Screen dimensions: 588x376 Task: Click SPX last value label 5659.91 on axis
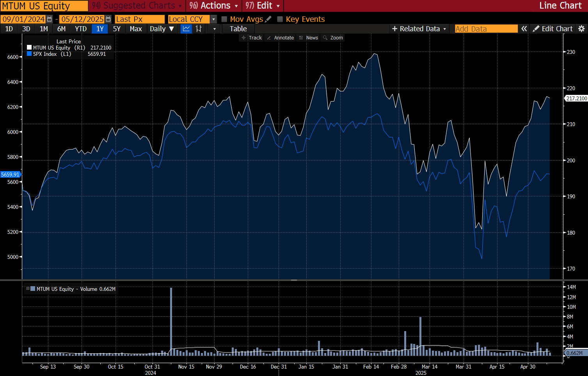click(x=10, y=175)
